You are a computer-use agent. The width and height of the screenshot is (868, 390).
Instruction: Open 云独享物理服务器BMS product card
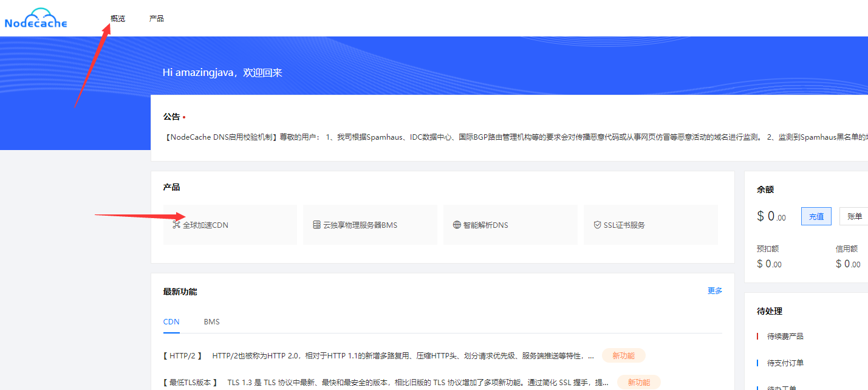pyautogui.click(x=370, y=225)
